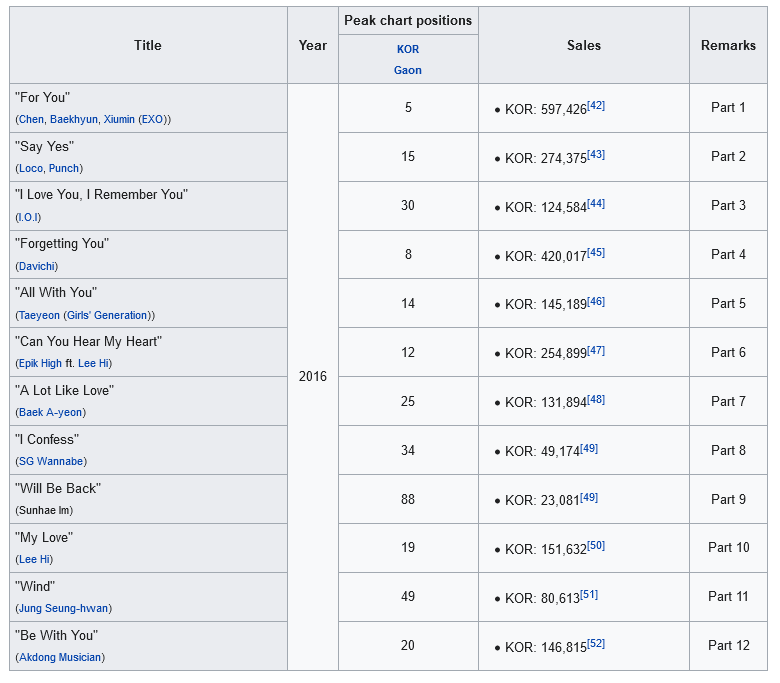Open the Loco artist link
The height and width of the screenshot is (683, 780).
click(x=30, y=168)
